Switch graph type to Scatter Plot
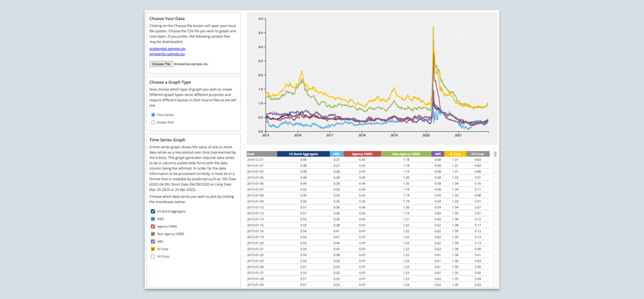The width and height of the screenshot is (644, 299). pyautogui.click(x=153, y=122)
